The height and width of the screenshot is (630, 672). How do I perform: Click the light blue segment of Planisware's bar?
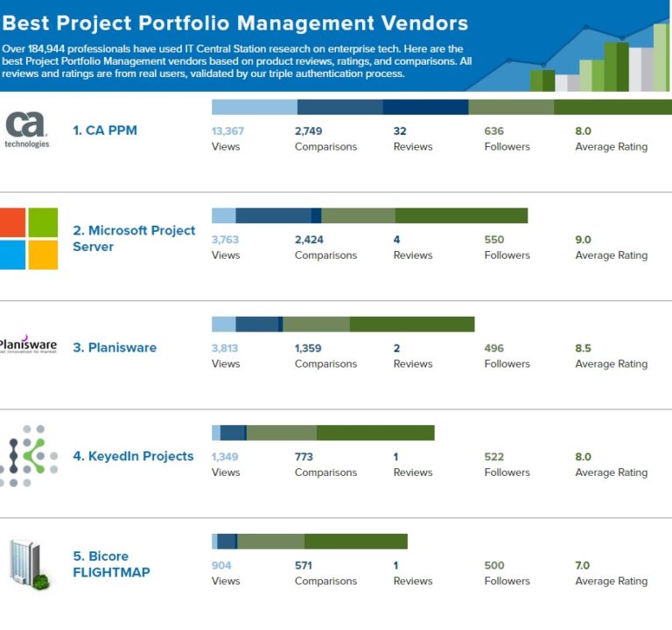224,324
